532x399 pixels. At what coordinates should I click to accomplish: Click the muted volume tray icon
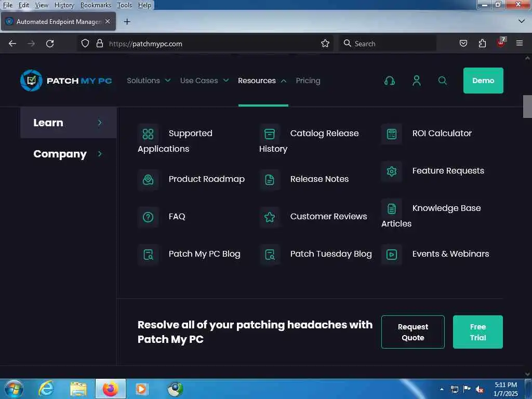click(480, 390)
